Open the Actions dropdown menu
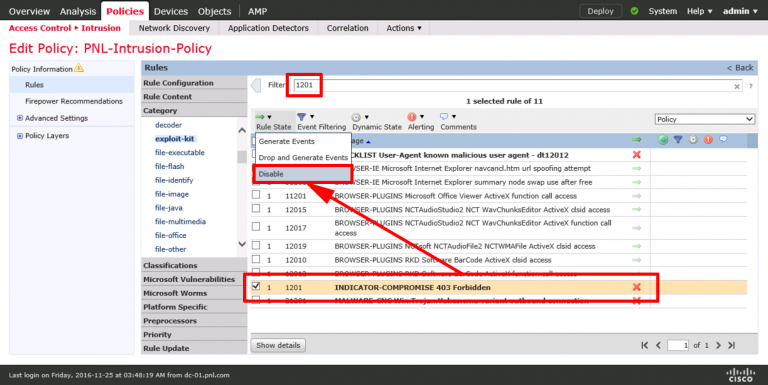 click(x=404, y=28)
